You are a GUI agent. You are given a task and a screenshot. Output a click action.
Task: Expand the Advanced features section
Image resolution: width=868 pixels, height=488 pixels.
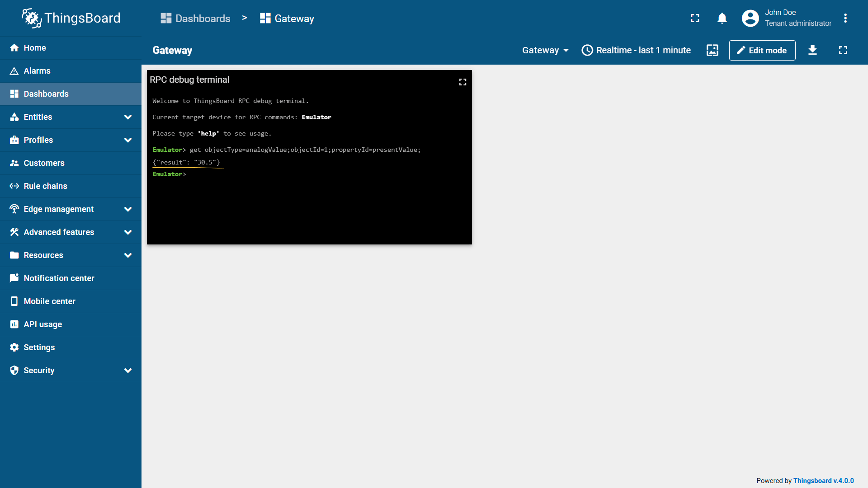pos(128,232)
